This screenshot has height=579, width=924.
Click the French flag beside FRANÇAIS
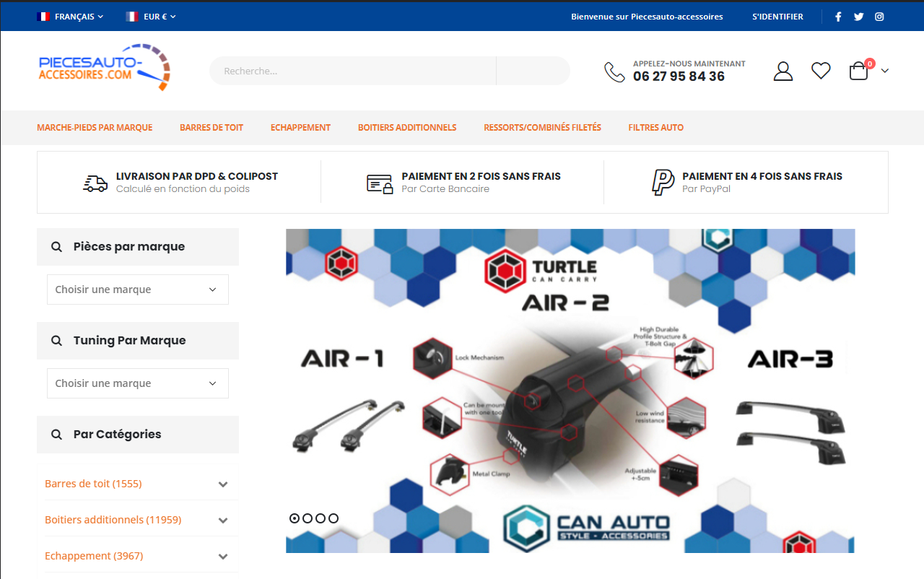point(43,17)
